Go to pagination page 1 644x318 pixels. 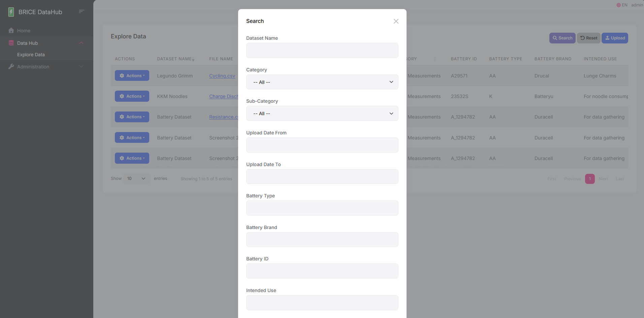pos(590,179)
